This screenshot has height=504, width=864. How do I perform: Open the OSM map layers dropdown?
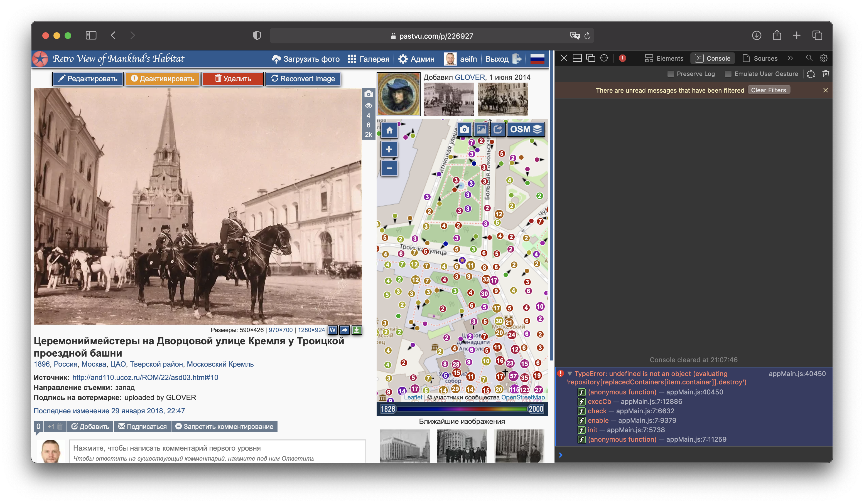click(526, 130)
